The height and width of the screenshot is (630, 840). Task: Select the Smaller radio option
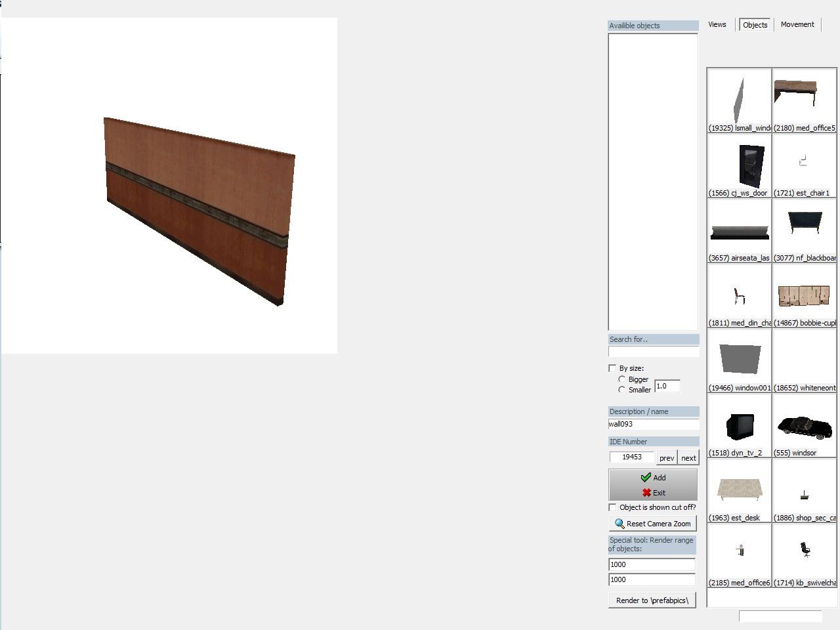click(622, 390)
